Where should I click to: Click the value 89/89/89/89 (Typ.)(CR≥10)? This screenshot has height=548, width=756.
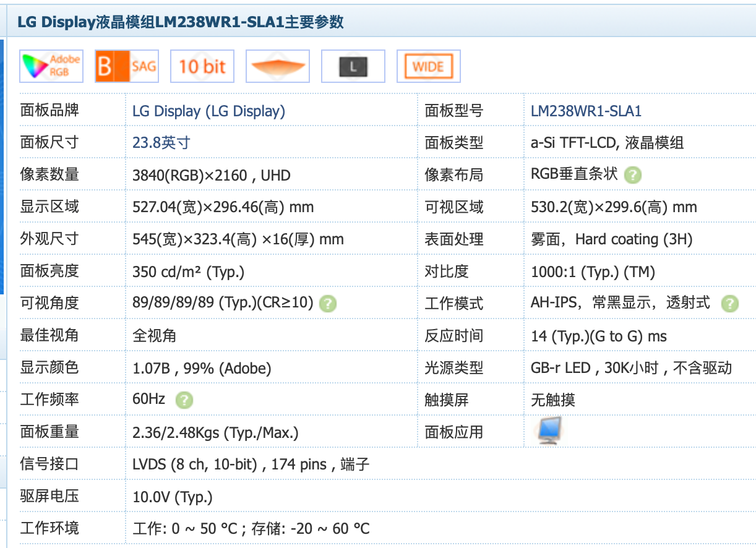[x=223, y=304]
